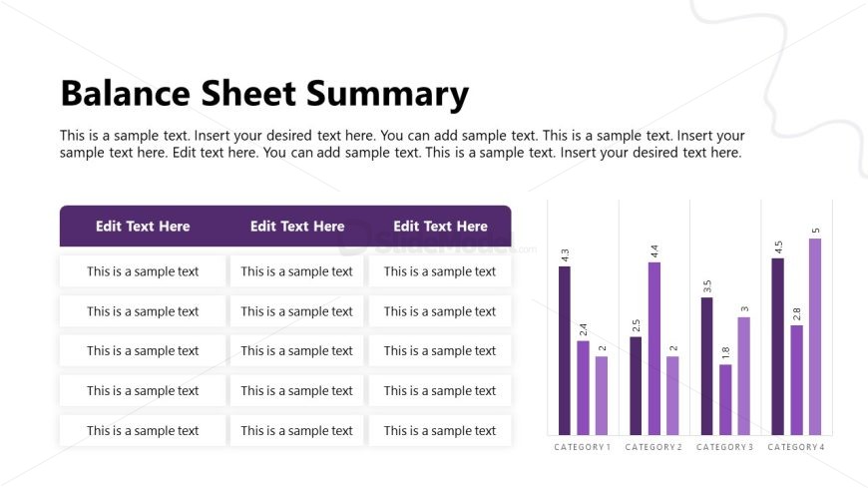
Task: Click the last-row cell in the third column
Action: tap(440, 431)
